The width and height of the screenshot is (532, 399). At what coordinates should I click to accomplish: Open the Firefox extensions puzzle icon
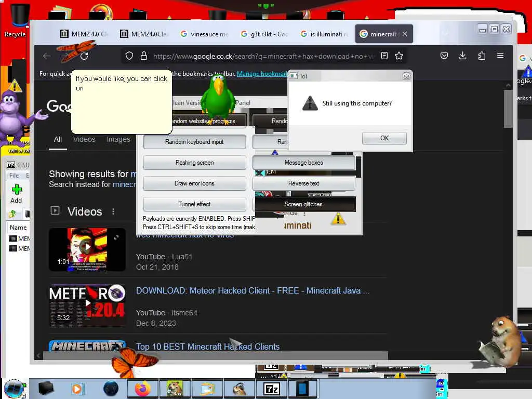click(482, 56)
